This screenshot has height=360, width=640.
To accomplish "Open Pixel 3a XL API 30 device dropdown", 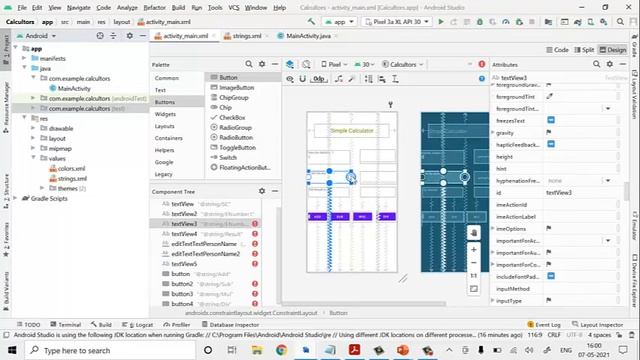I will 397,22.
